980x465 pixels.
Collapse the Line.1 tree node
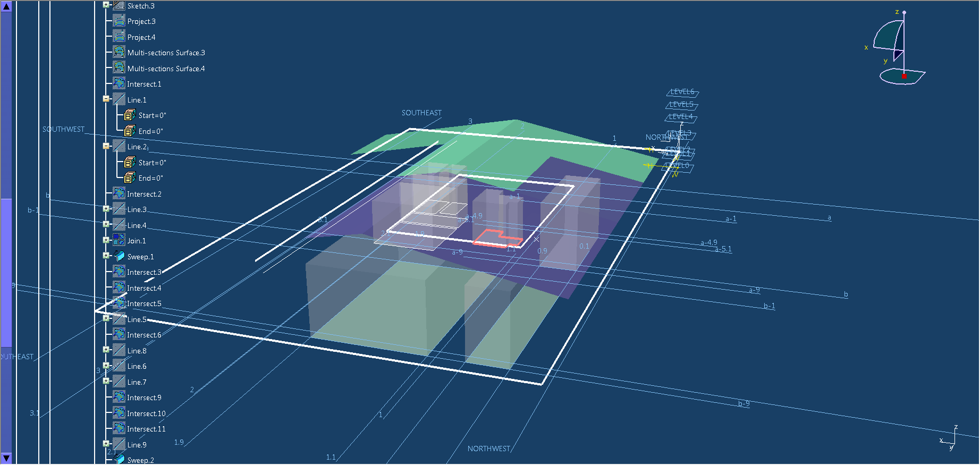tap(106, 99)
